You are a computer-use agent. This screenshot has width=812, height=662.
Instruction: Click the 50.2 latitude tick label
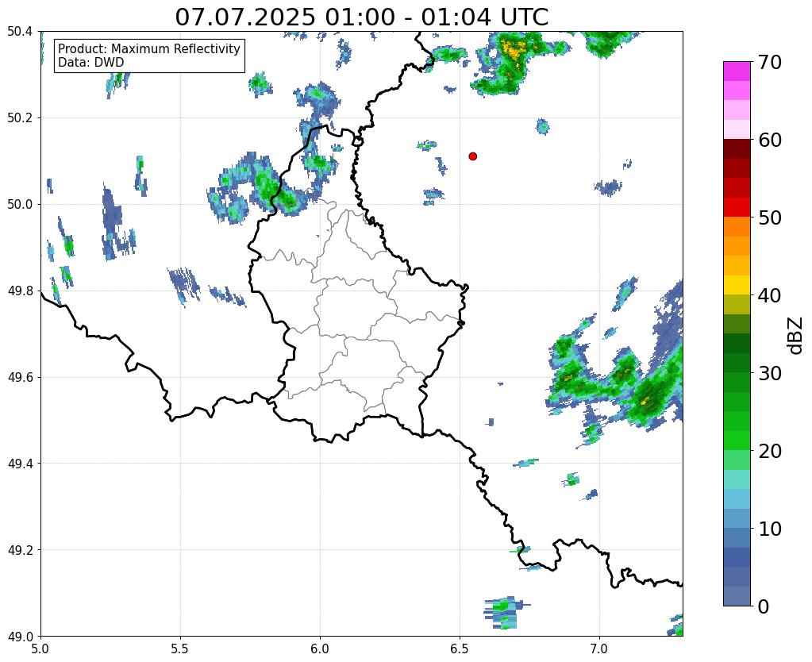[x=20, y=118]
